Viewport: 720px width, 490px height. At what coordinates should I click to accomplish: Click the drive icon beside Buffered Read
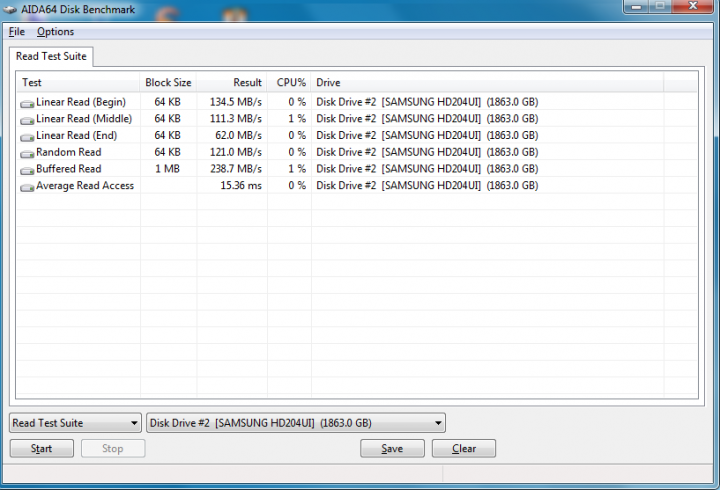tap(27, 170)
